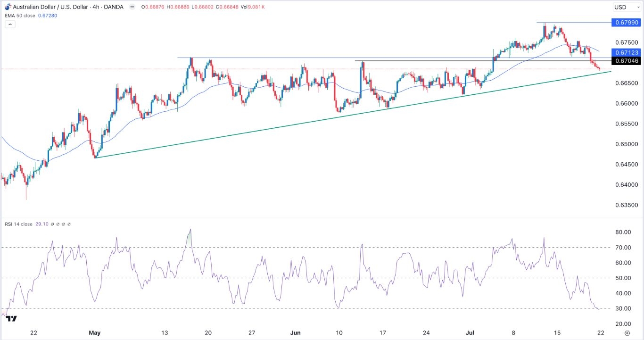Click the May label on time axis

[x=95, y=332]
